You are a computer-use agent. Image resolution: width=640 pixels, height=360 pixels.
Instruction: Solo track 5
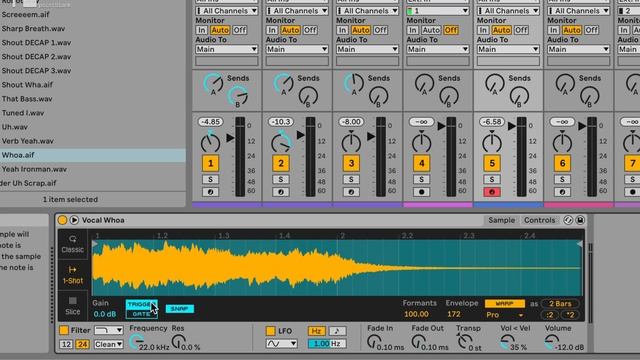[x=492, y=179]
